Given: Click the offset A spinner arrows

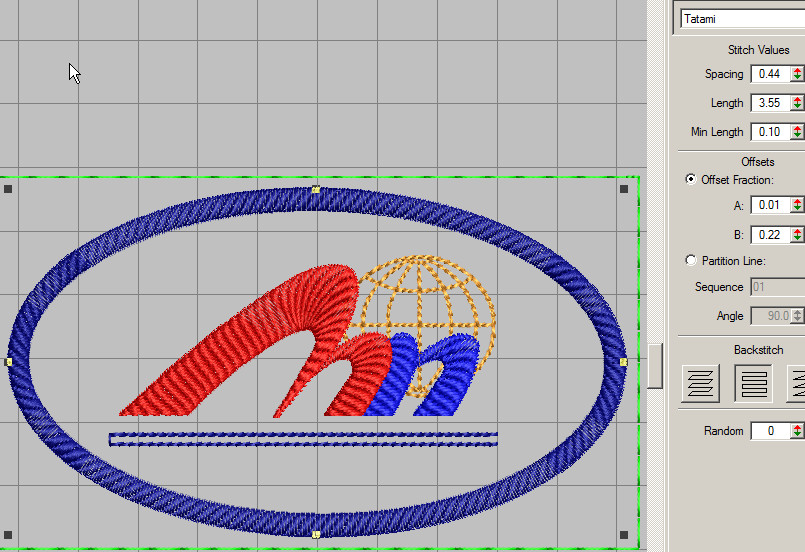Looking at the screenshot, I should pyautogui.click(x=797, y=205).
